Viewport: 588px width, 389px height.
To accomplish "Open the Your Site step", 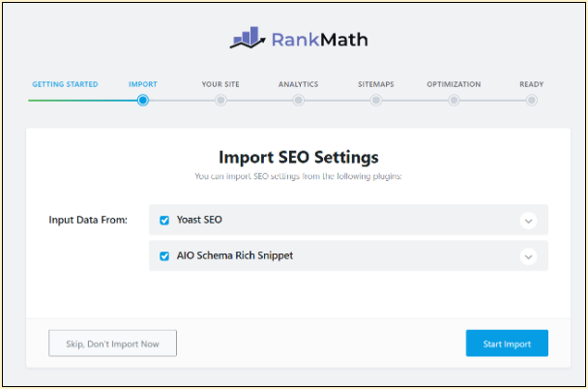I will pyautogui.click(x=220, y=84).
